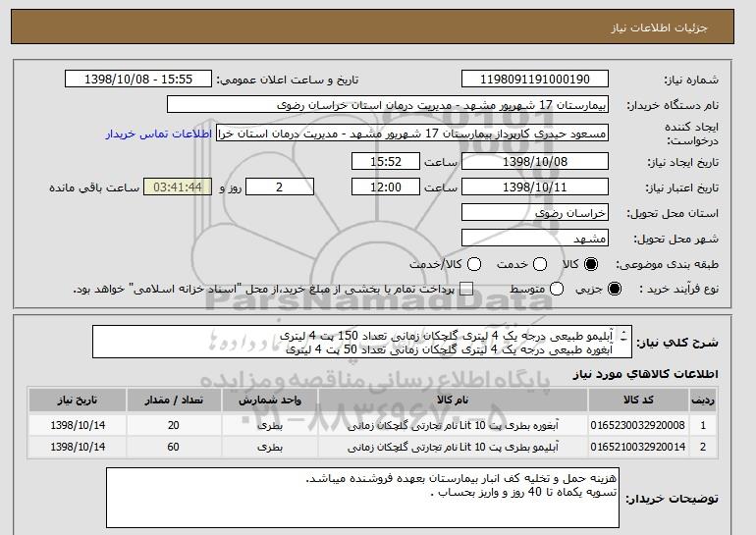Select the خدمت radio button
756x535 pixels.
[540, 264]
